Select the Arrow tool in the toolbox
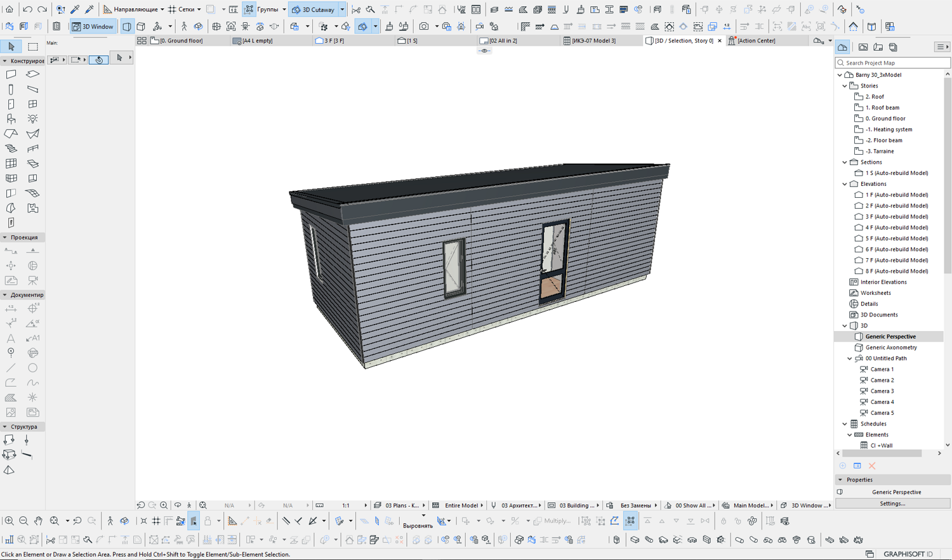952x560 pixels. click(11, 46)
